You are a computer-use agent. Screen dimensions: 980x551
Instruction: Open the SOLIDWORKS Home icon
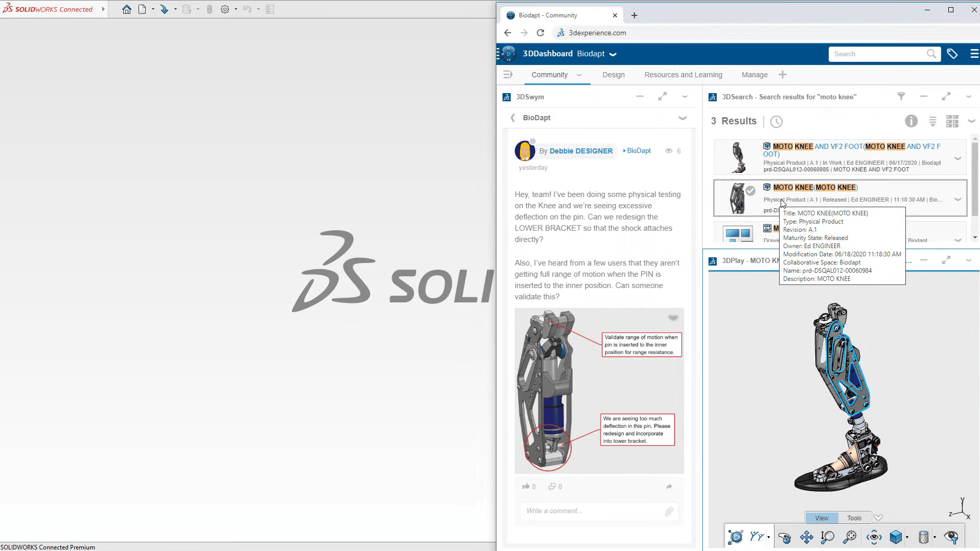pyautogui.click(x=126, y=9)
